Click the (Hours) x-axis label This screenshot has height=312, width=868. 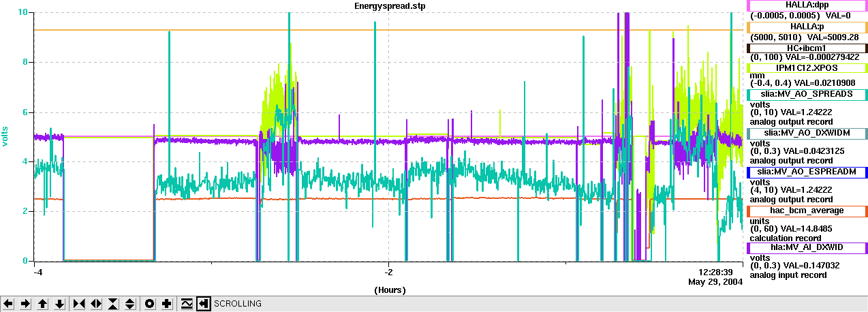tap(390, 290)
